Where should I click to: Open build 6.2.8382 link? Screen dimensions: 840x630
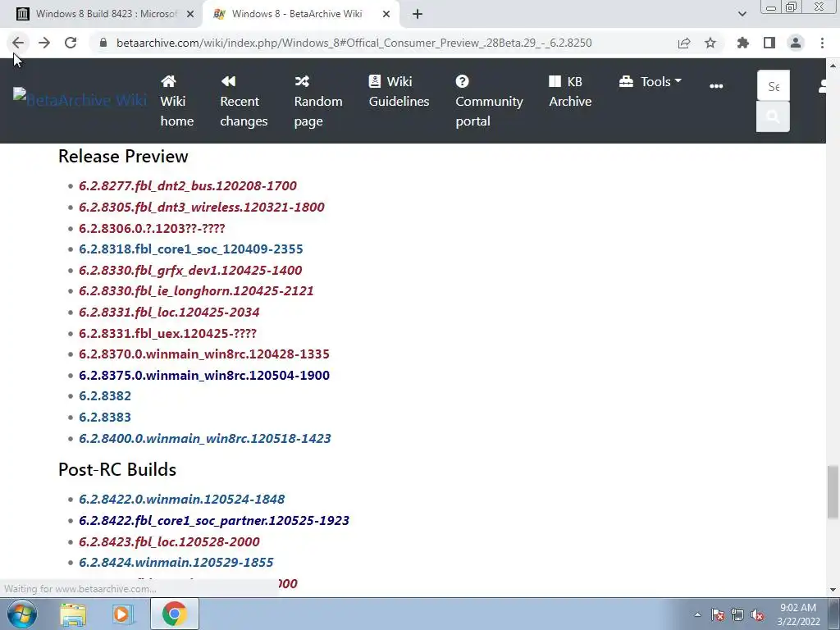click(x=105, y=396)
